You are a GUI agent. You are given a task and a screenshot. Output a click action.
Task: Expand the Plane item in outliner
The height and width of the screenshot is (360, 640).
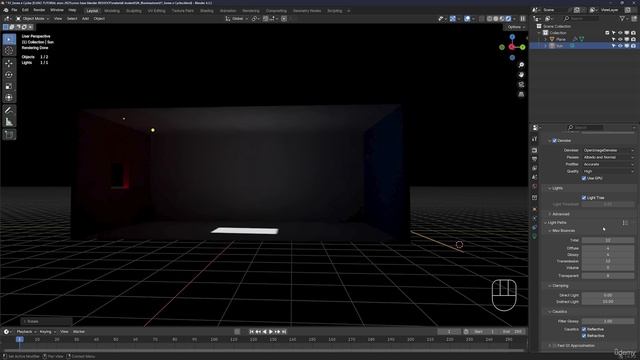tap(546, 40)
